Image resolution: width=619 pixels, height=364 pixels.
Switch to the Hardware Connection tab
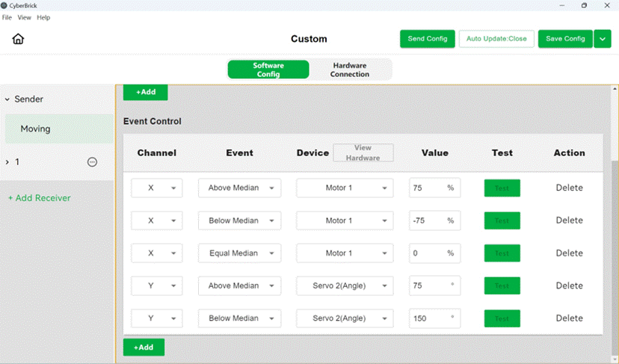(x=350, y=70)
